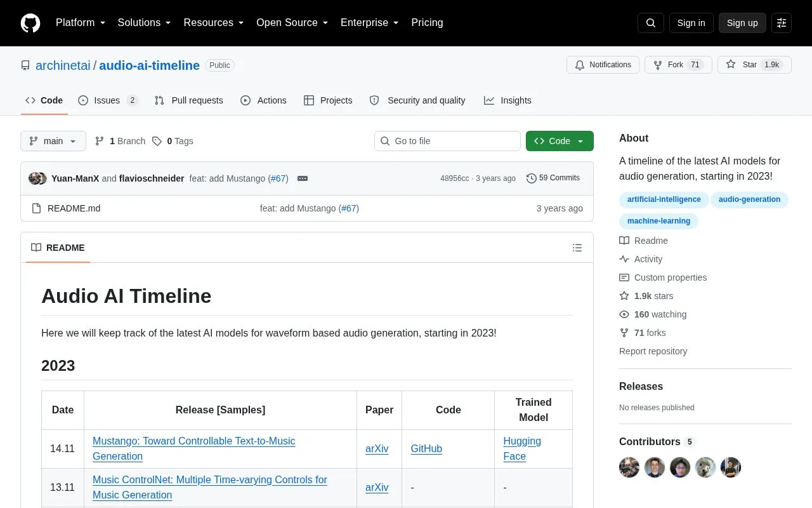Click the Branch icon beside 1 Branch

pyautogui.click(x=100, y=141)
